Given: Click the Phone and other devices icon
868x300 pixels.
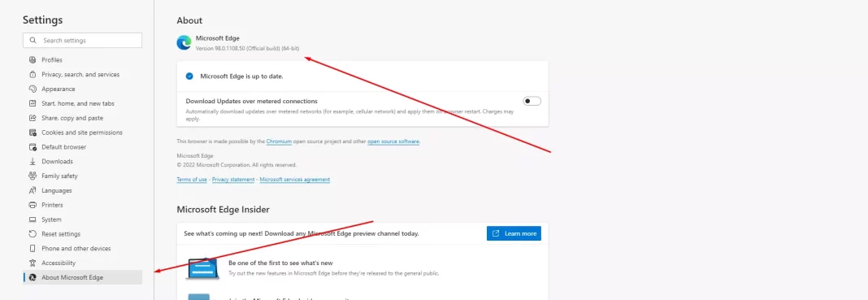Looking at the screenshot, I should (x=33, y=249).
